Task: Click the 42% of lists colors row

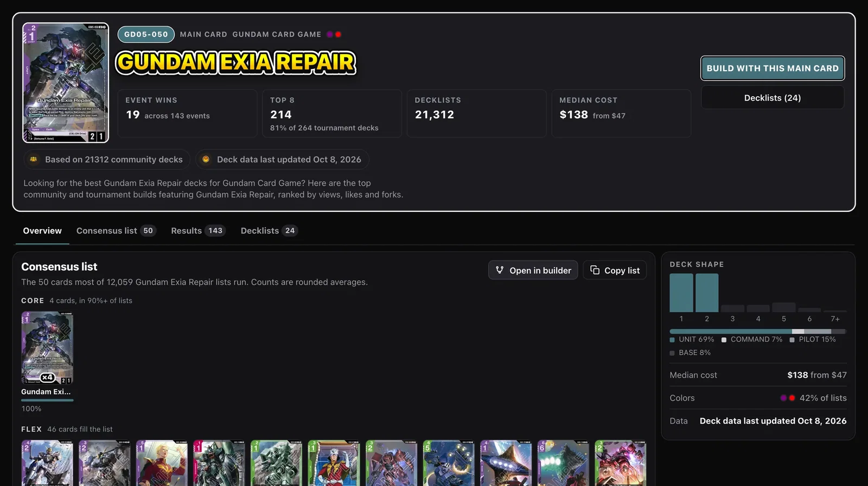Action: point(758,398)
